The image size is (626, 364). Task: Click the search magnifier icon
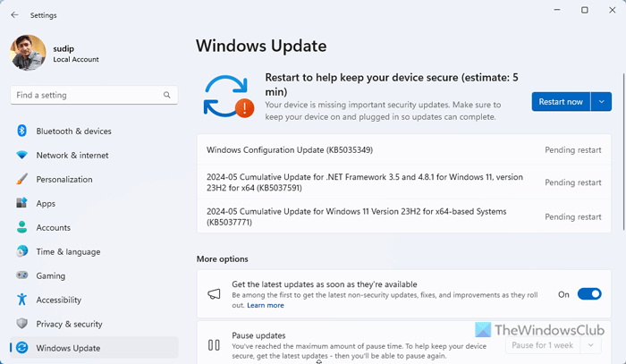(167, 95)
